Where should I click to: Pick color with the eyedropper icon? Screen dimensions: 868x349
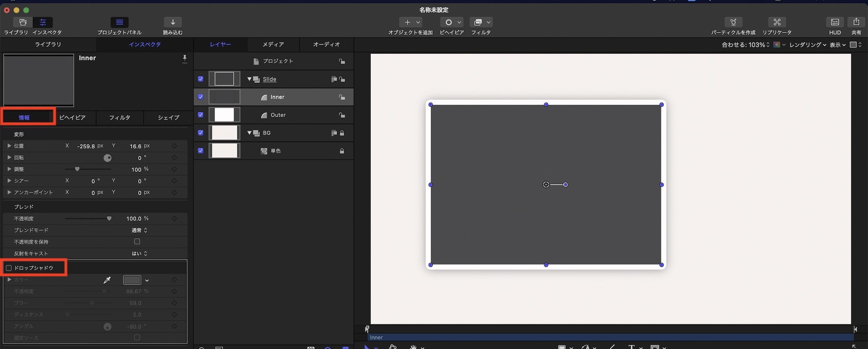click(x=107, y=280)
